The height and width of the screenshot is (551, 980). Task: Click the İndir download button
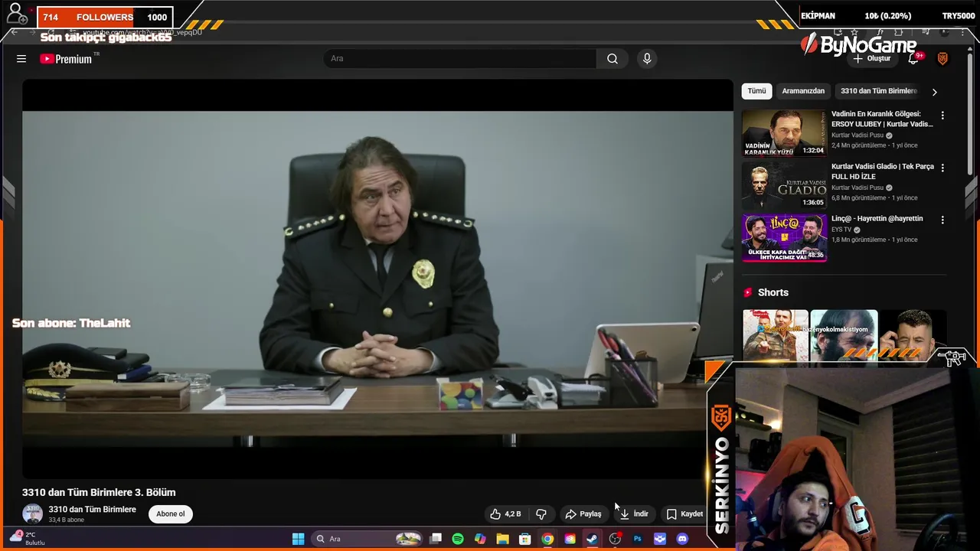634,514
